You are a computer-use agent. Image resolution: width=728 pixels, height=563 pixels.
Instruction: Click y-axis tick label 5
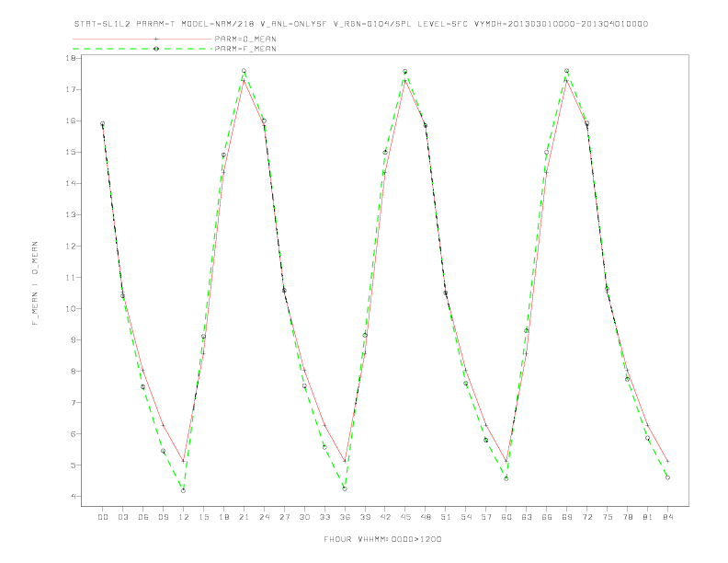tap(74, 465)
